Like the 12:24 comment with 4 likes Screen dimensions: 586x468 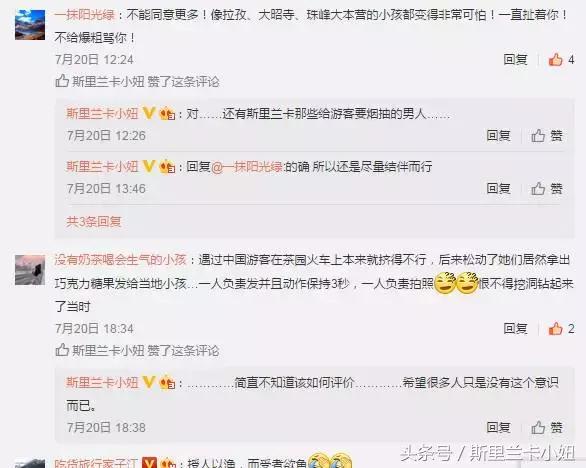[555, 60]
